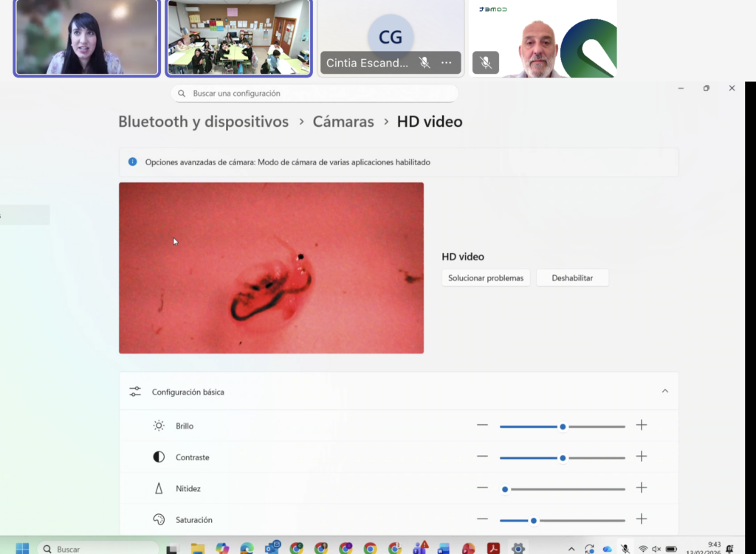Navigate to Cámaras breadcrumb
Viewport: 756px width, 554px height.
point(343,122)
